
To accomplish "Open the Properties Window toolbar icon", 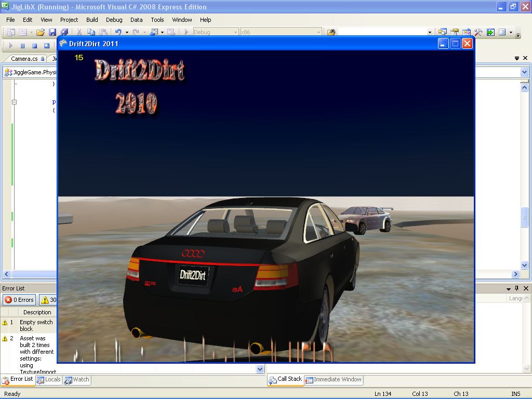I will coord(454,32).
